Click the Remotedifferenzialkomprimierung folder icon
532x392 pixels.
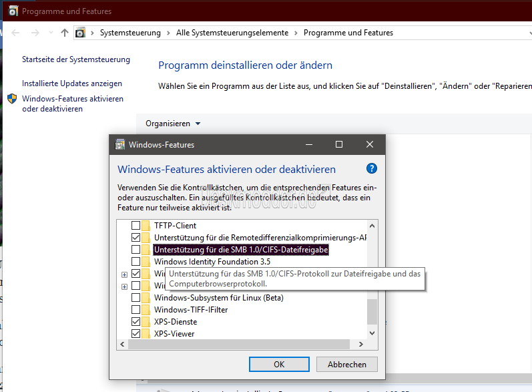tap(146, 238)
